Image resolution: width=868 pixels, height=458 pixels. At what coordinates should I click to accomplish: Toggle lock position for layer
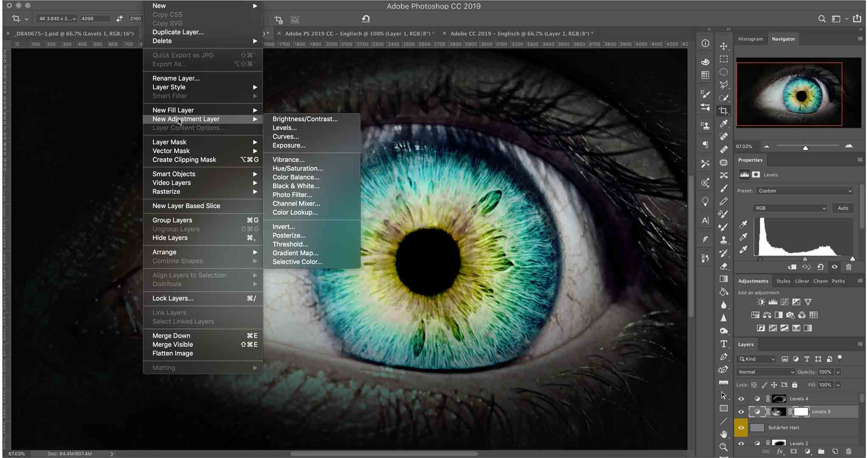point(774,385)
